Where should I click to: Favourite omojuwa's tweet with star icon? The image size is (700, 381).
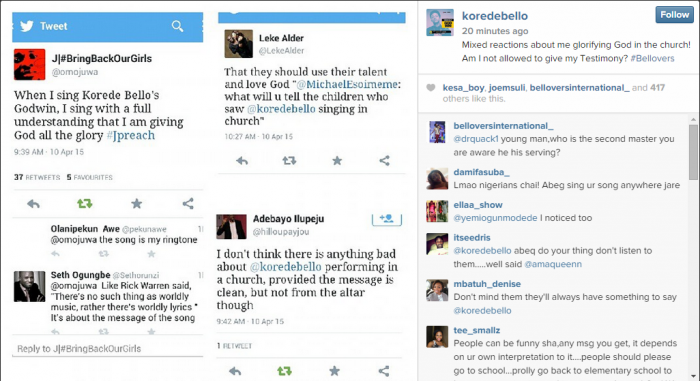click(x=137, y=204)
